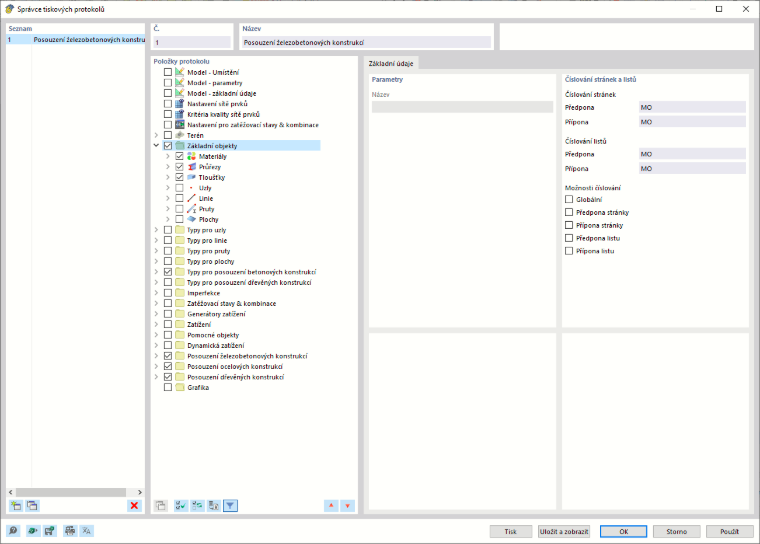Delete selected protocol with red X
Viewport: 760px width, 544px height.
134,506
